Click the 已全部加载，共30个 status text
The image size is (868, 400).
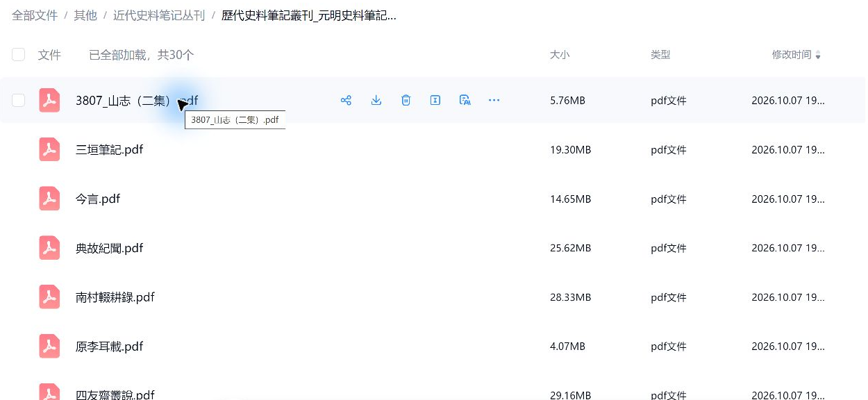141,55
